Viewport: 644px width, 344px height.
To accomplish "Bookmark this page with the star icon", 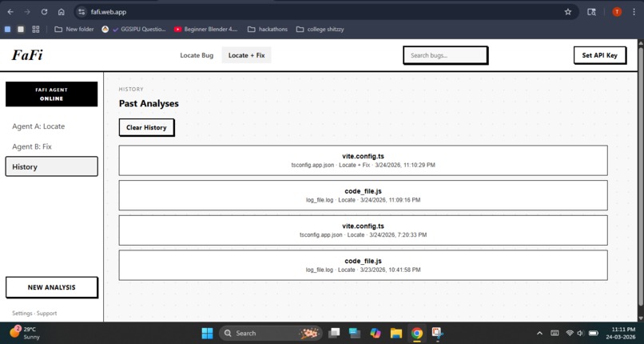I will click(x=568, y=12).
